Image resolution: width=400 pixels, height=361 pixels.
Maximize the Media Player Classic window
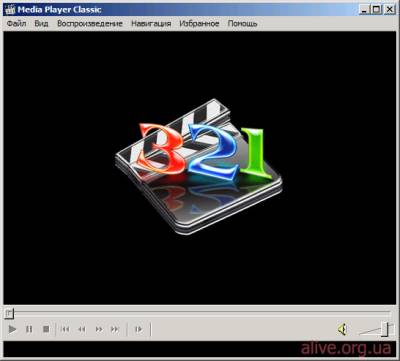pos(377,9)
